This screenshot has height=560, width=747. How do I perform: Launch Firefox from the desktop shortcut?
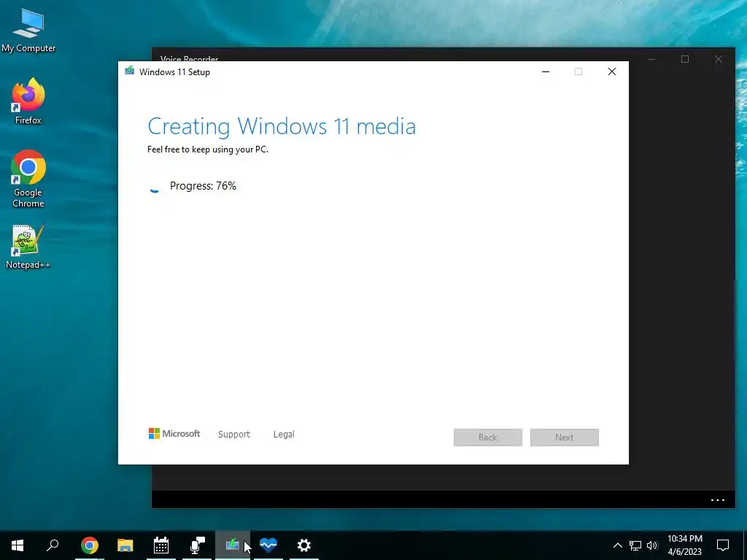(x=28, y=101)
